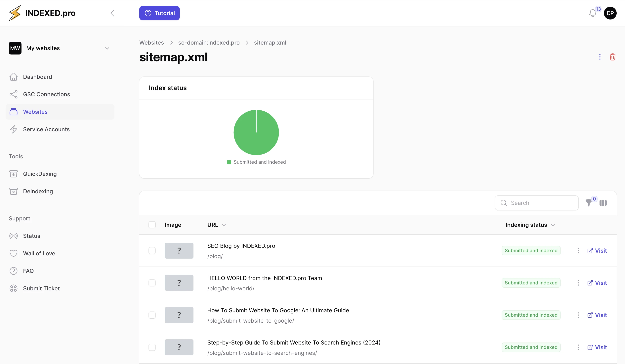Click status badge on the /blog/ row
Viewport: 625px width, 364px height.
pos(531,250)
